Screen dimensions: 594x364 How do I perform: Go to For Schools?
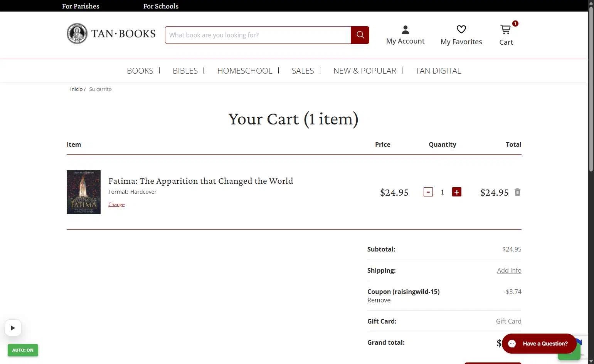tap(161, 6)
